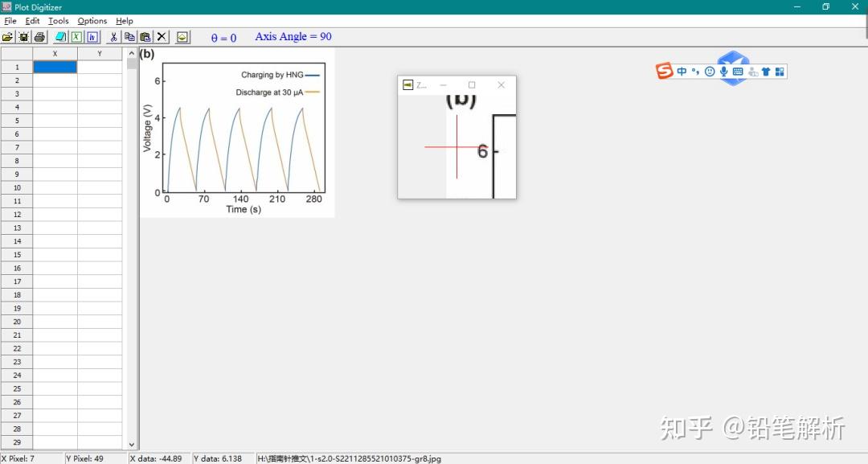Click the delete points (X) toolbar icon
Viewport: 868px width, 464px height.
coord(161,36)
